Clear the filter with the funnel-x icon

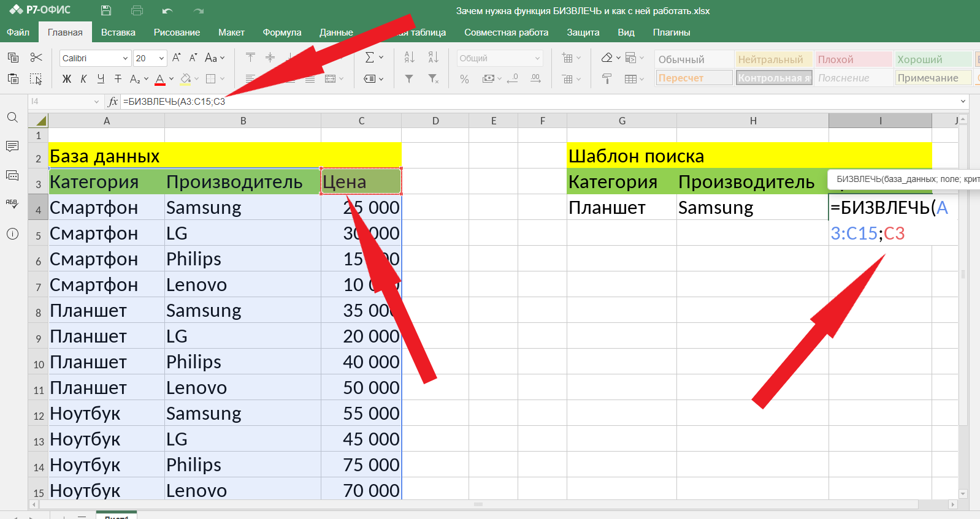click(x=433, y=78)
